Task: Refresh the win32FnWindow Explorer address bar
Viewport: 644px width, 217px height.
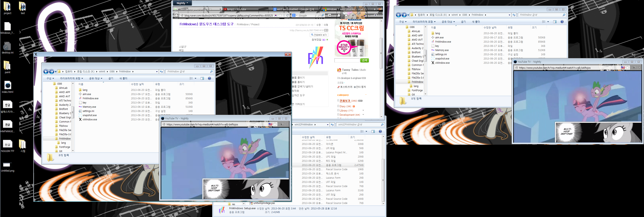Action: tap(332, 125)
